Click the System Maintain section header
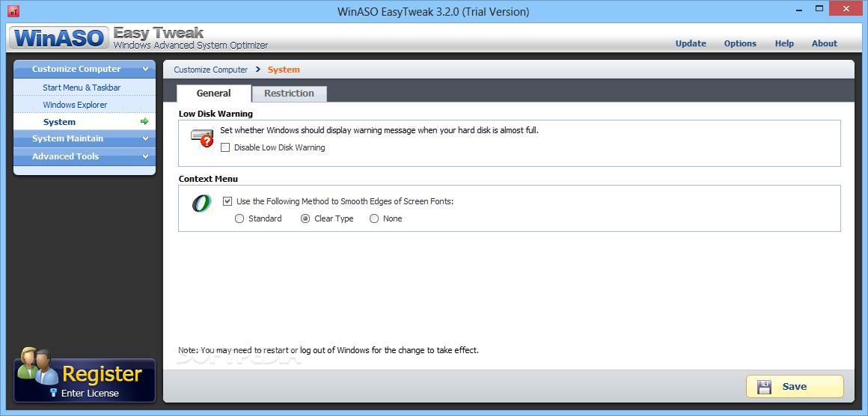868x416 pixels. pyautogui.click(x=84, y=139)
